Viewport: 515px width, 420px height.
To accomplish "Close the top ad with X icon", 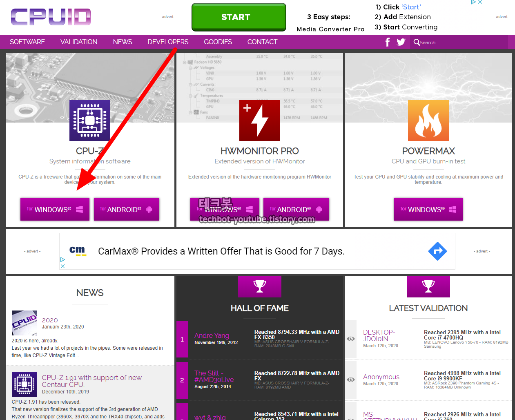I will (x=480, y=2).
